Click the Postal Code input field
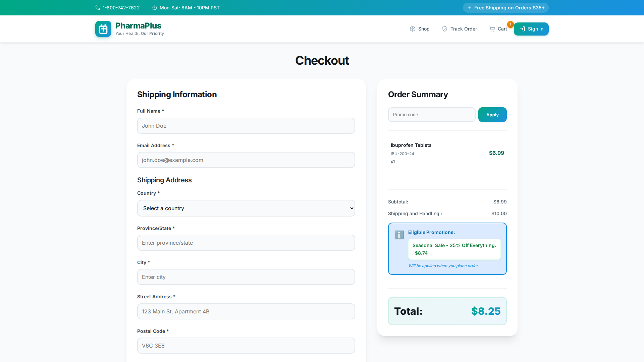Viewport: 644px width, 362px height. (246, 346)
